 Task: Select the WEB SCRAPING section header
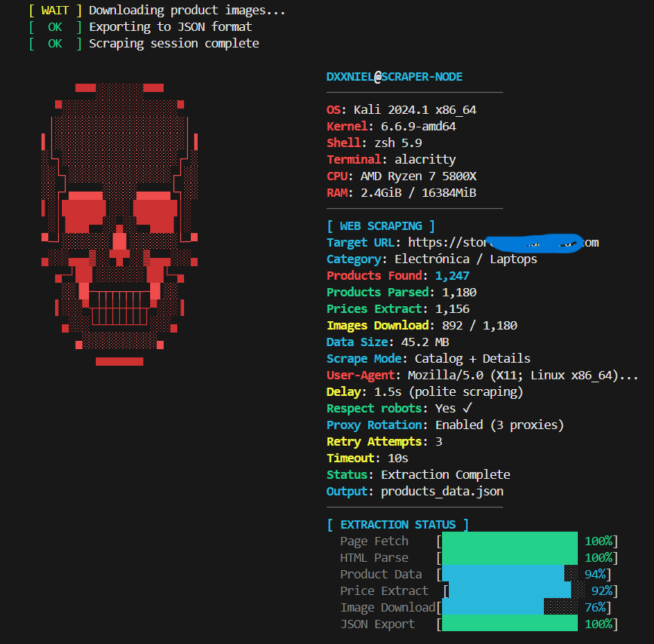tap(380, 225)
